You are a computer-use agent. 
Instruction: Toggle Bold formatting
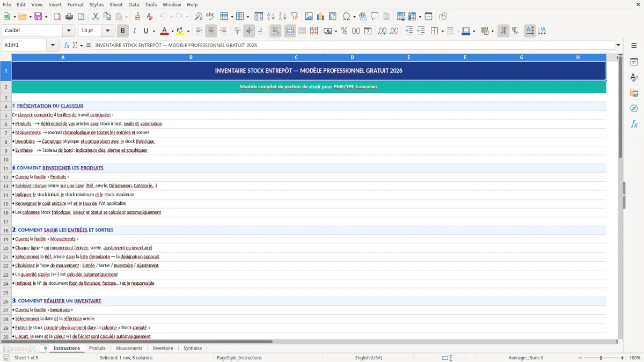pos(123,31)
